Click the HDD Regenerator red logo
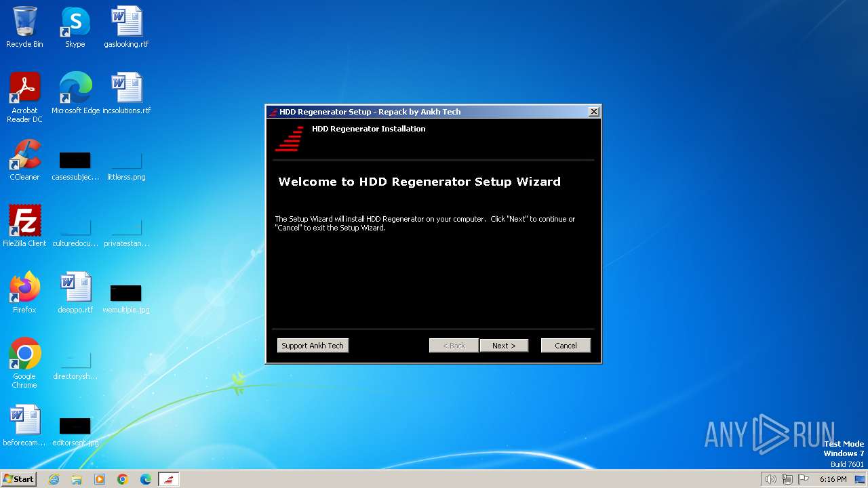868x488 pixels. click(x=289, y=139)
